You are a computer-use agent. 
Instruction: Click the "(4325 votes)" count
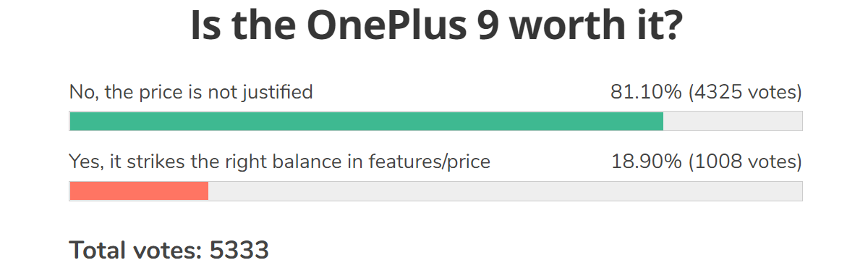(x=745, y=93)
